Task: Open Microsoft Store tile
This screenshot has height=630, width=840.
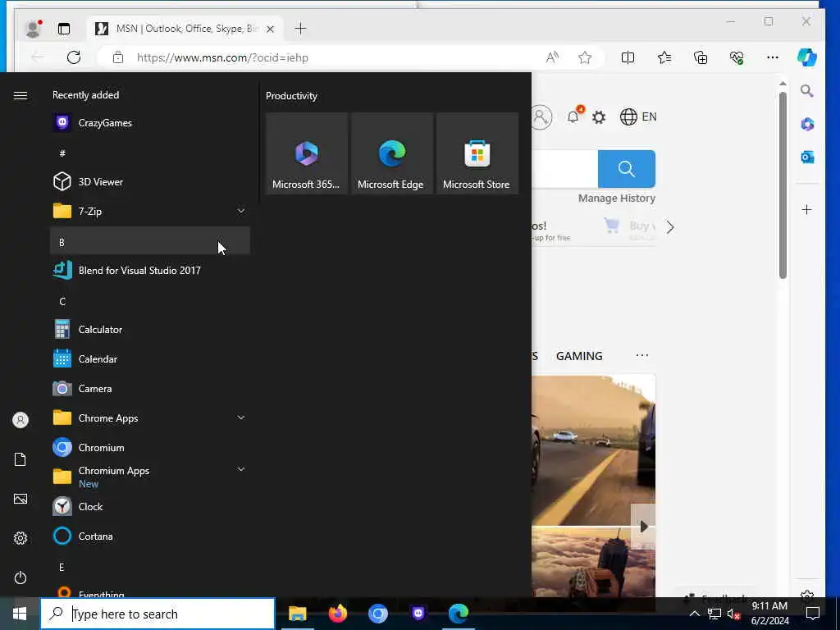Action: tap(477, 153)
